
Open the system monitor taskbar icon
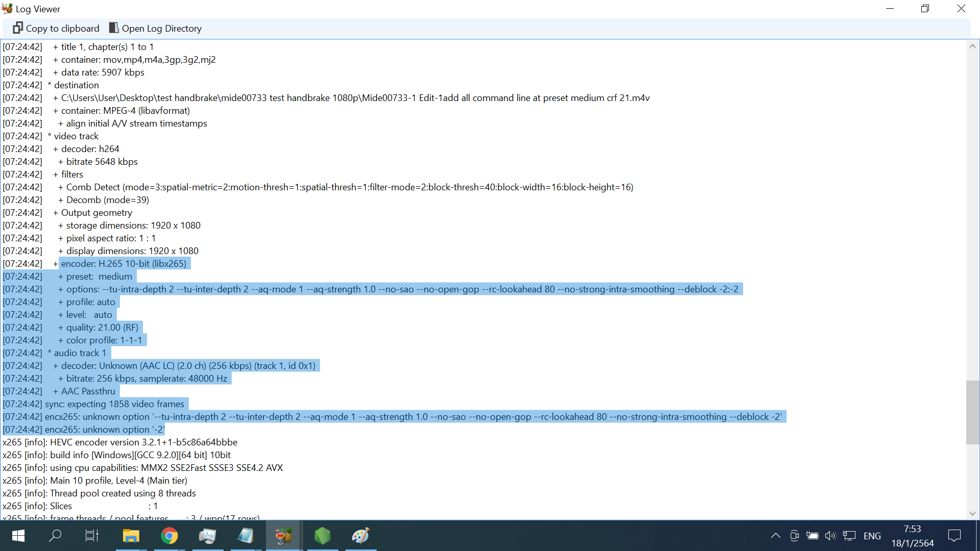(x=207, y=536)
